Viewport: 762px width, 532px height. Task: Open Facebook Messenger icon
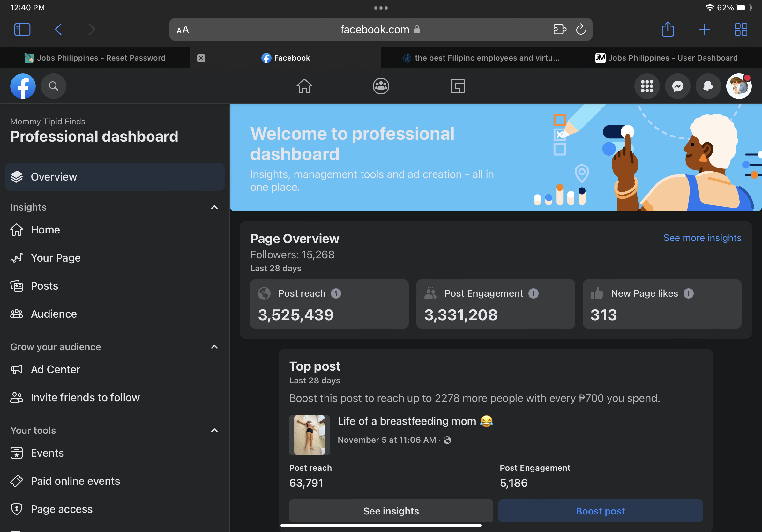point(677,86)
